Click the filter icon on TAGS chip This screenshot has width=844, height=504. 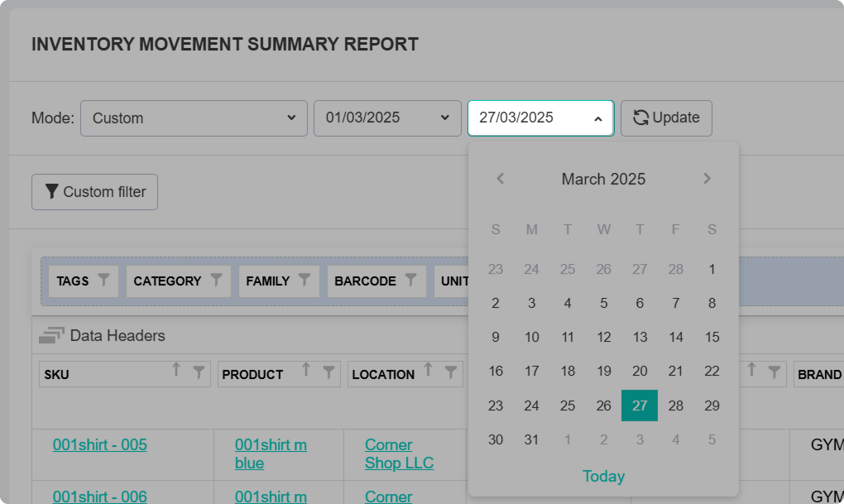pos(103,280)
